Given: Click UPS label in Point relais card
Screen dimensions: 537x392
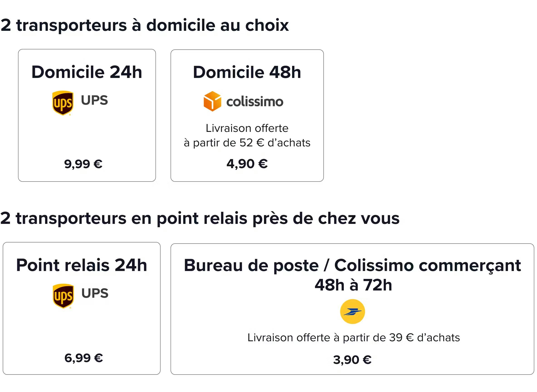Looking at the screenshot, I should click(95, 293).
